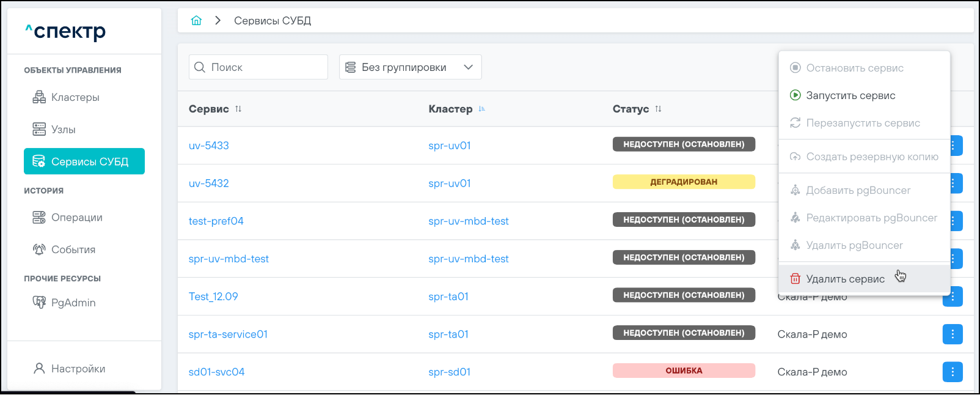The image size is (980, 395).
Task: Open three-dot actions menu for sd01-svc04
Action: point(952,372)
